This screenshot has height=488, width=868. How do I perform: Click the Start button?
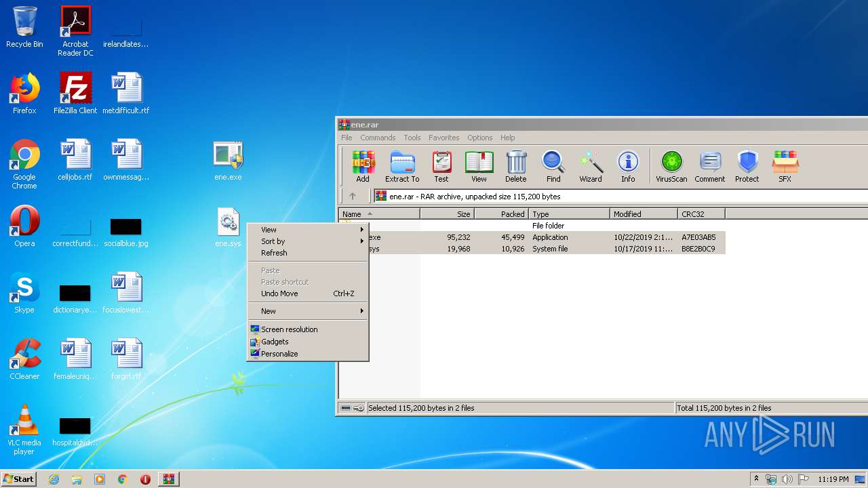click(19, 479)
